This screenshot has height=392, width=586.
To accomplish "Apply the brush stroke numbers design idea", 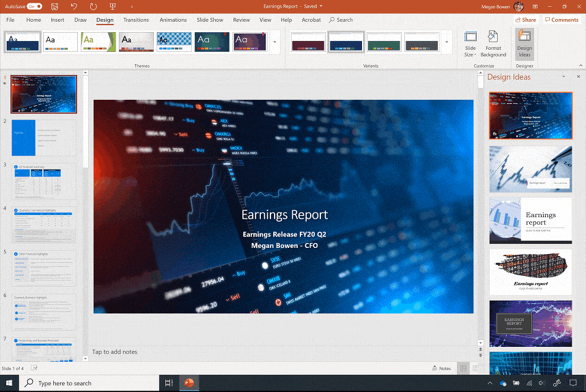I will [x=531, y=272].
